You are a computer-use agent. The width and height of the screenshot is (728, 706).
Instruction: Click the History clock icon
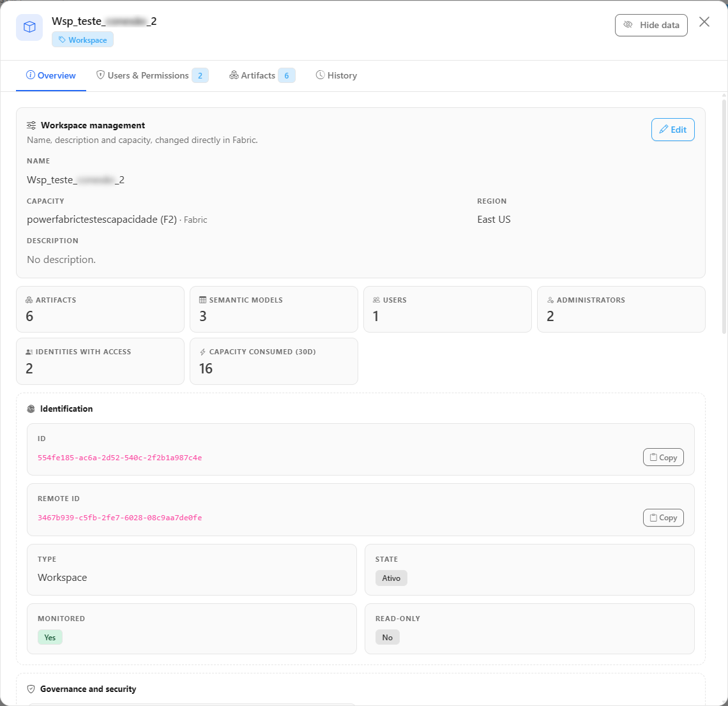coord(321,75)
